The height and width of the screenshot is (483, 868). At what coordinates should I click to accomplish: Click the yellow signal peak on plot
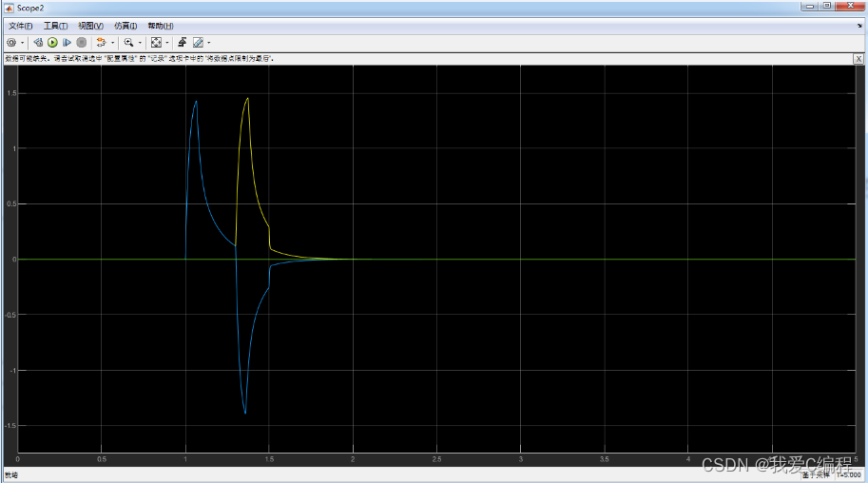247,99
